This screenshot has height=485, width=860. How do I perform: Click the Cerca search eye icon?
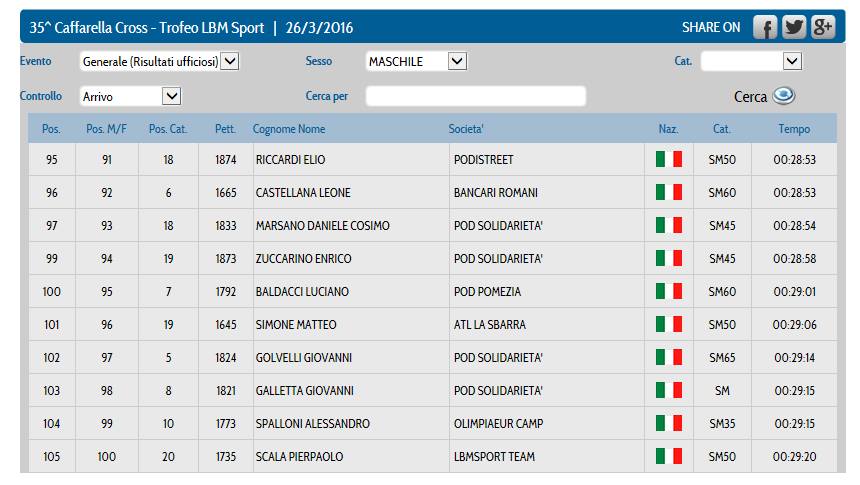click(783, 96)
